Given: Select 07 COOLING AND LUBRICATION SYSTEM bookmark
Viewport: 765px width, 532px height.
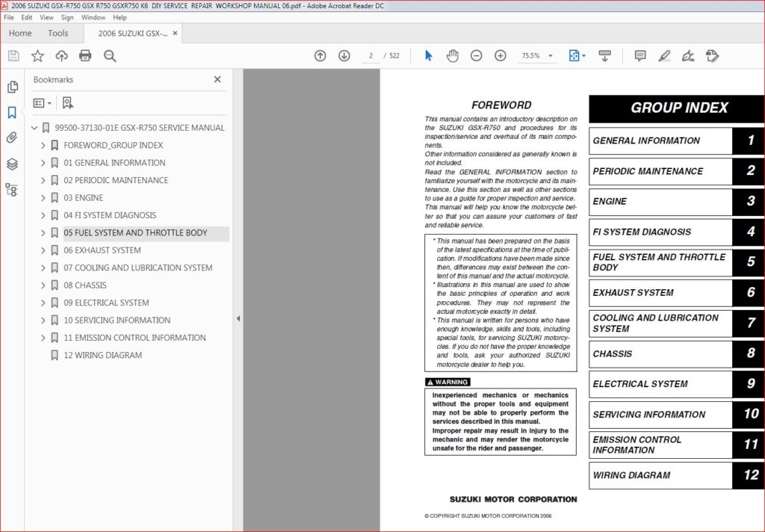Looking at the screenshot, I should click(138, 268).
